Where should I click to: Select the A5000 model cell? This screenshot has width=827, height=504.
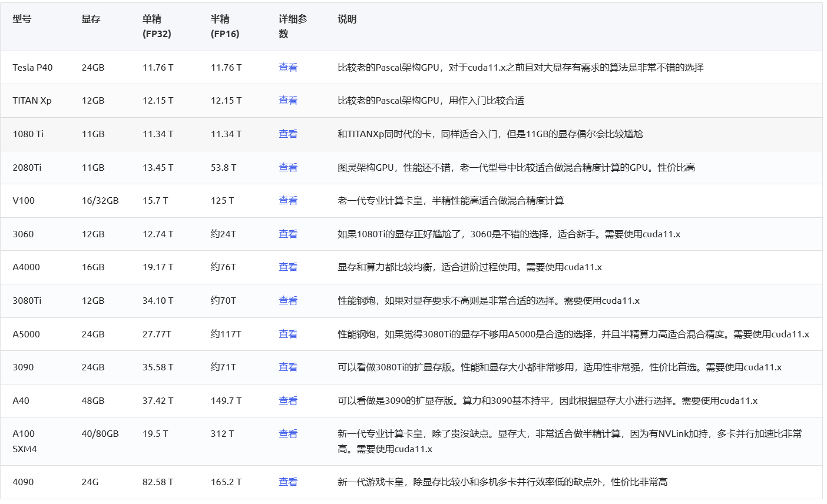26,334
